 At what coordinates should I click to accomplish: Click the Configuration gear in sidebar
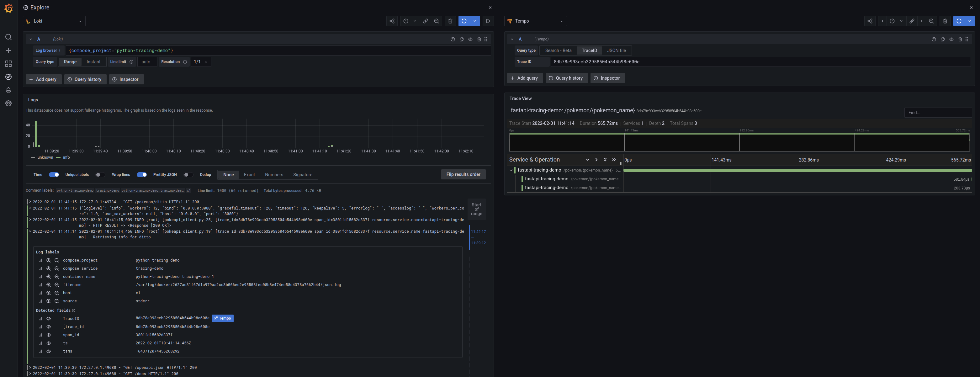pos(8,104)
